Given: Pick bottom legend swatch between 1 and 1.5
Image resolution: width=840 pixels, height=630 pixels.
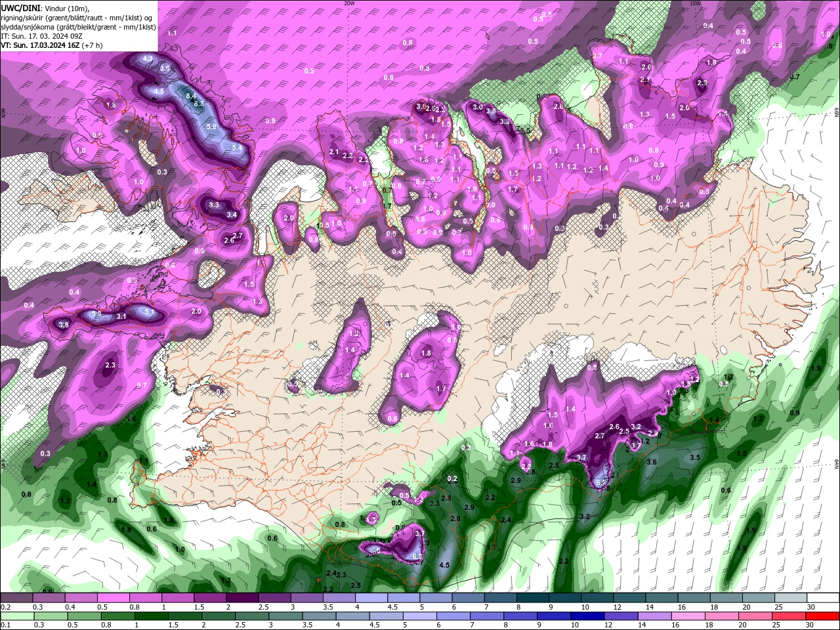Looking at the screenshot, I should tap(151, 616).
